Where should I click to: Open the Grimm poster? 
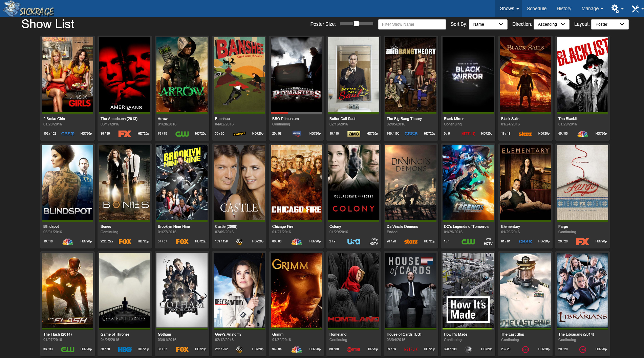tap(296, 290)
